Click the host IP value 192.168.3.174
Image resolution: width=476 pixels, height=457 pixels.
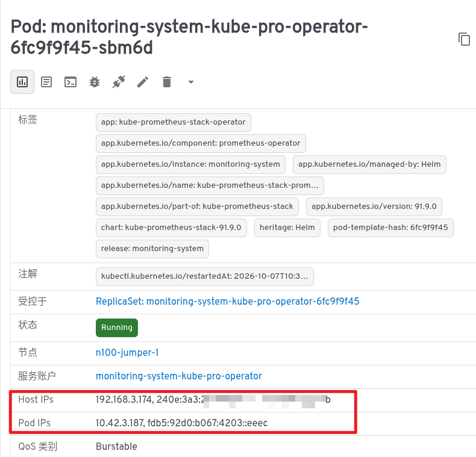(x=124, y=400)
